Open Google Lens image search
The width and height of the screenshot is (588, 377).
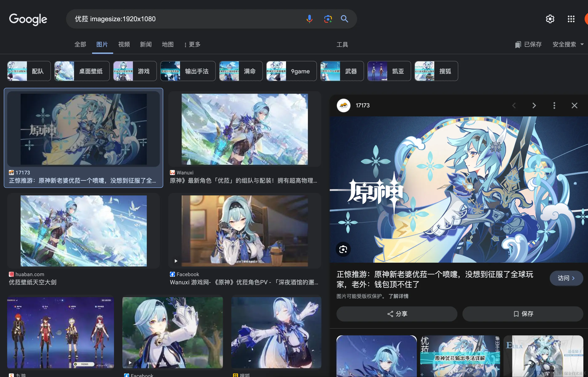tap(328, 19)
